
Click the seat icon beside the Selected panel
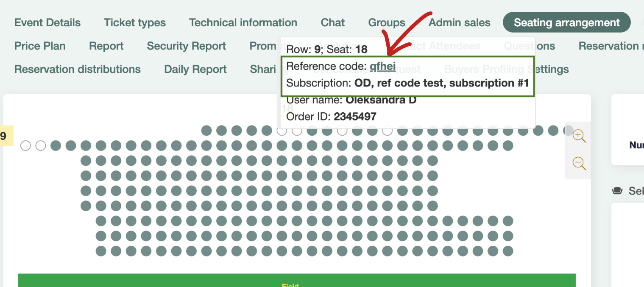(x=618, y=191)
